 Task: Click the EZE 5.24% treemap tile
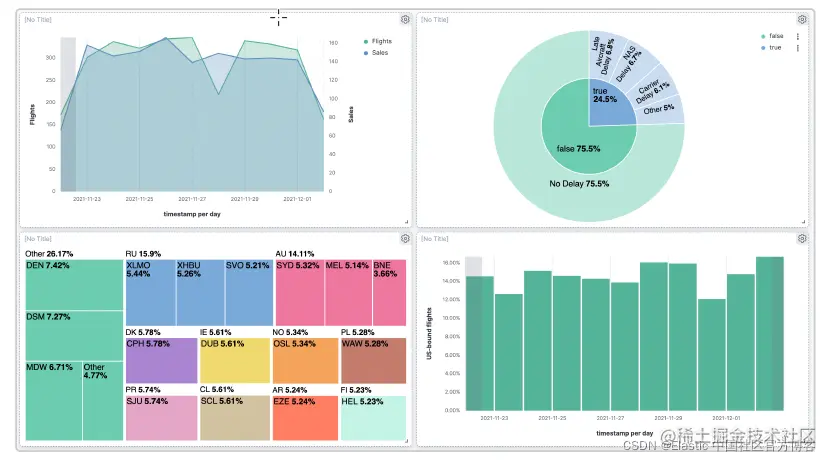pyautogui.click(x=305, y=418)
